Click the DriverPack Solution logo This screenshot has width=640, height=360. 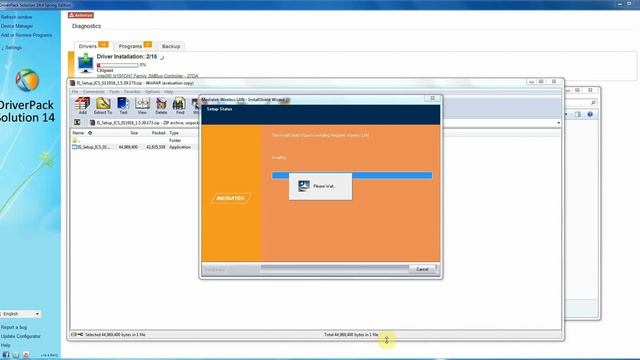click(27, 80)
